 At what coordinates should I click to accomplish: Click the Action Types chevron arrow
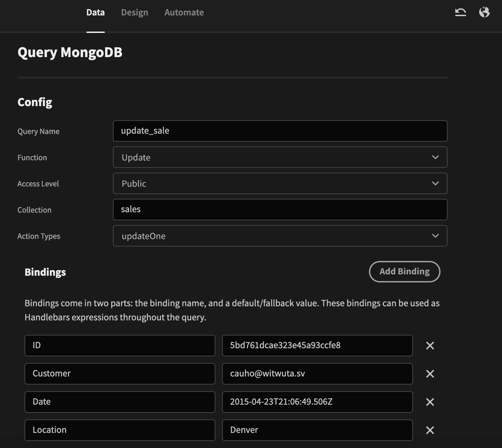(435, 236)
